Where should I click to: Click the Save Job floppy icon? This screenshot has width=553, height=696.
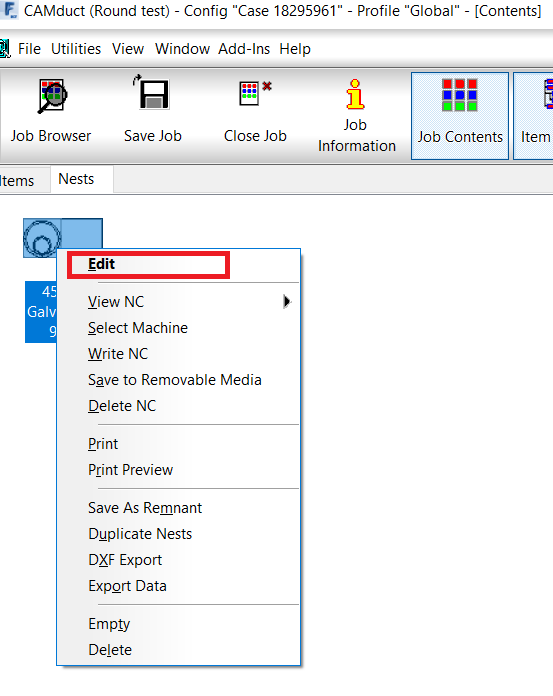[154, 94]
